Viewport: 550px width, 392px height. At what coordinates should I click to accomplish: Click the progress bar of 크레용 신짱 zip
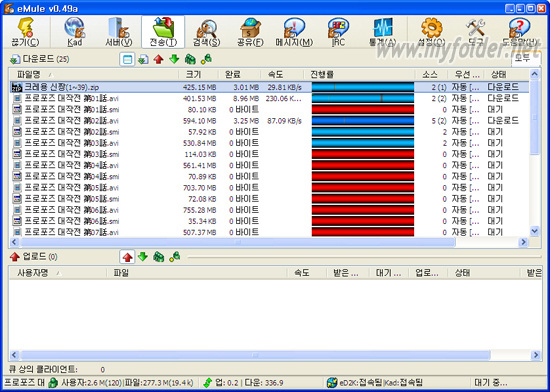click(363, 87)
